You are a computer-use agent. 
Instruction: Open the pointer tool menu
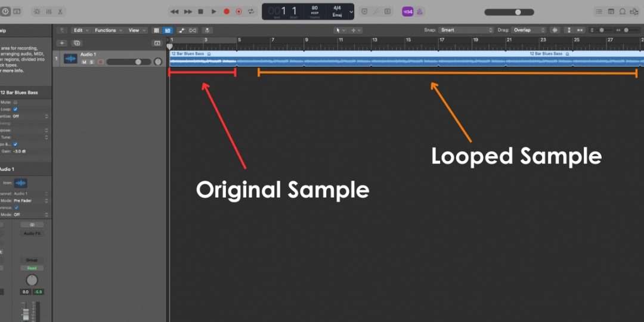pos(340,30)
